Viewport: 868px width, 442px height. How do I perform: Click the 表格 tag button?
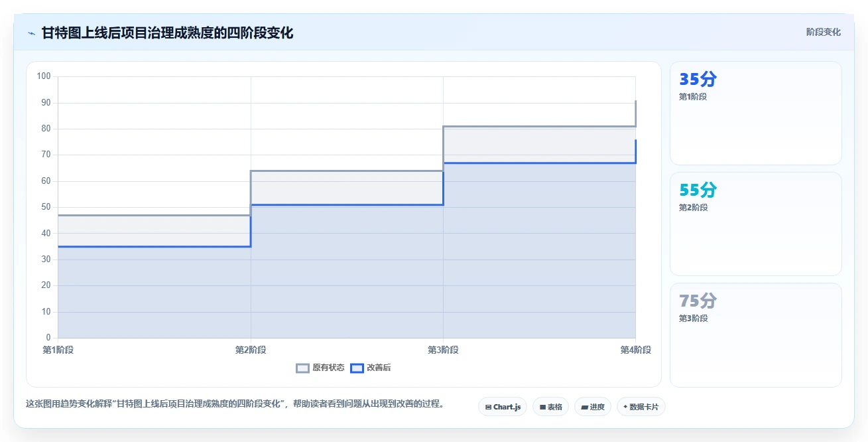pyautogui.click(x=550, y=407)
